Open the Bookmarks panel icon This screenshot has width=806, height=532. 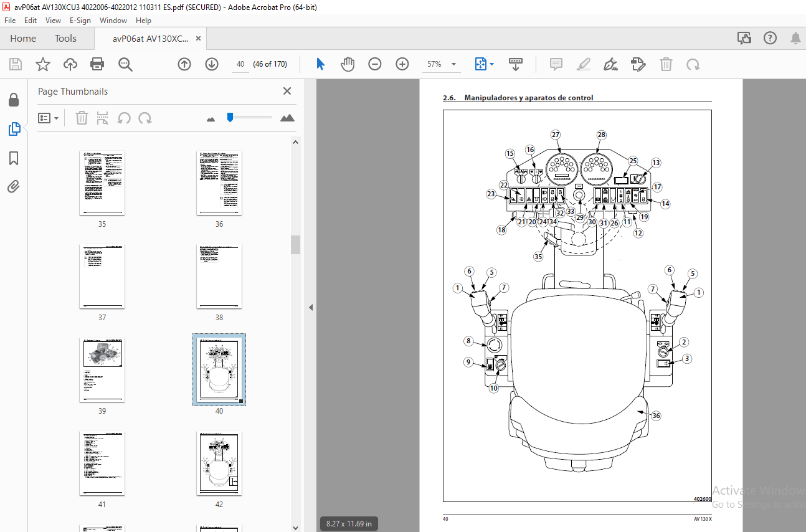point(14,158)
